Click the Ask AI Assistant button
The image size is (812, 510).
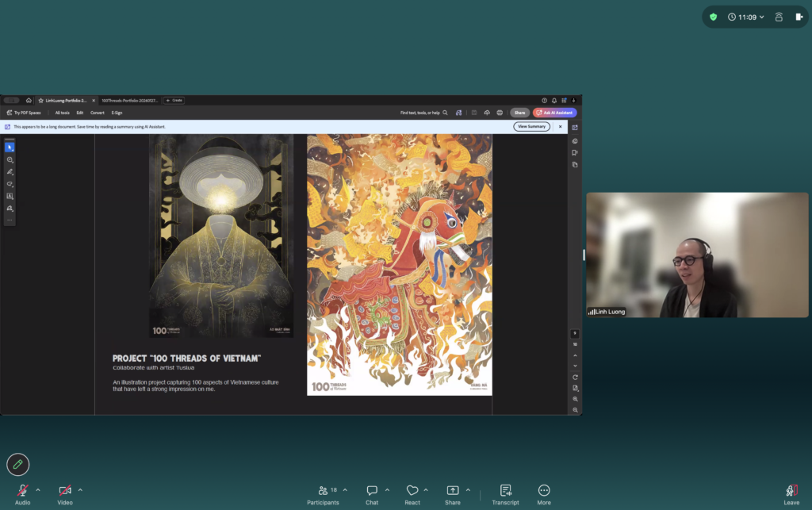554,113
